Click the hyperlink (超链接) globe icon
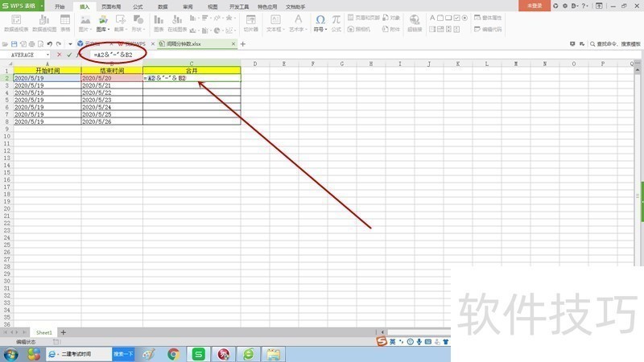 [415, 21]
